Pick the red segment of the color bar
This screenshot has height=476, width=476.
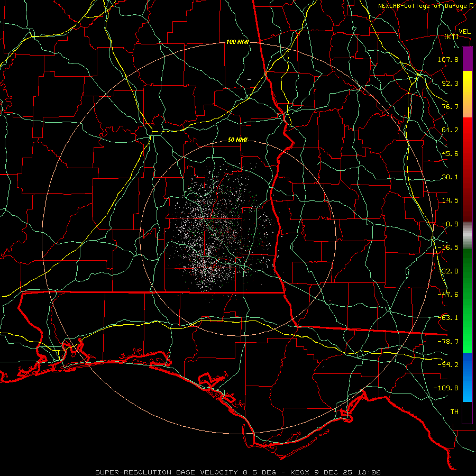click(x=467, y=169)
